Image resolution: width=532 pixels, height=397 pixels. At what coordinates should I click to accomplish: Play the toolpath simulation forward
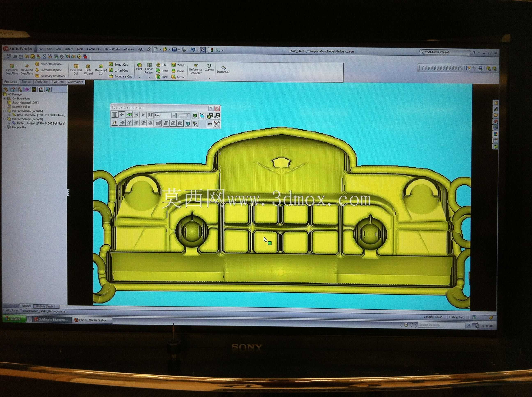point(143,115)
